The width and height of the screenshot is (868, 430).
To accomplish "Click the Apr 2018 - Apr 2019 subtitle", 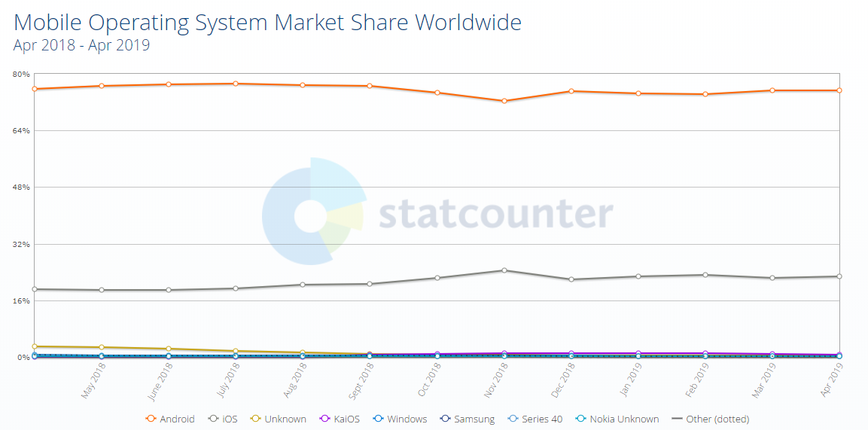I will pyautogui.click(x=81, y=45).
